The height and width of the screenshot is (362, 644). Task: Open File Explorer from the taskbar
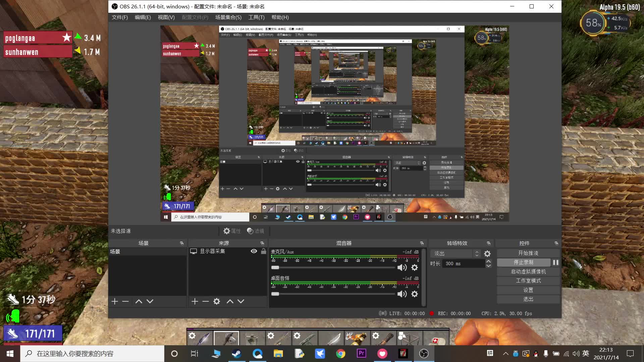[x=278, y=354]
